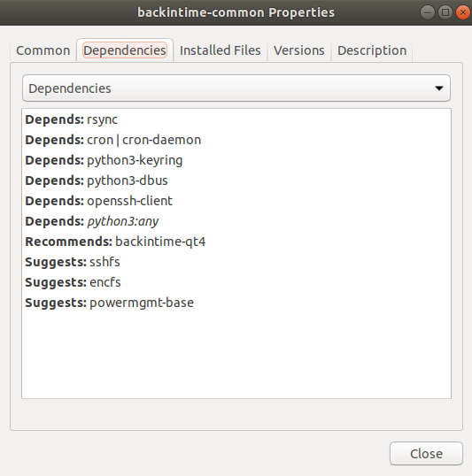This screenshot has height=476, width=472.
Task: Close the properties dialog with the Close button
Action: tap(426, 454)
